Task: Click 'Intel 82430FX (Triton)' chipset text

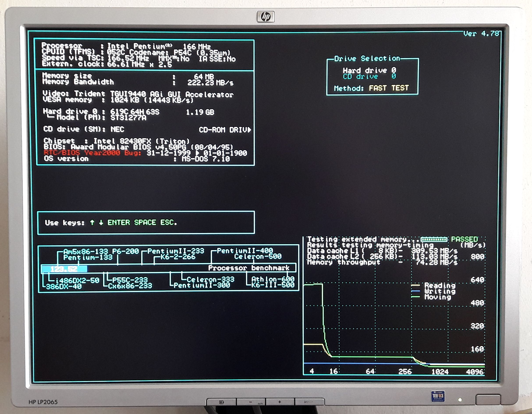Action: tap(142, 141)
